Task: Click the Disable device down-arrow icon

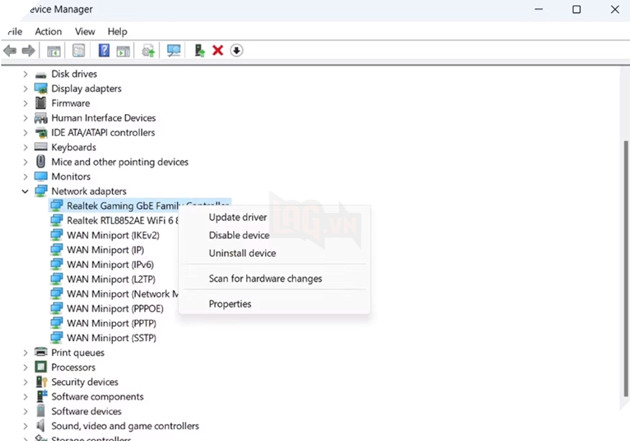Action: [237, 51]
